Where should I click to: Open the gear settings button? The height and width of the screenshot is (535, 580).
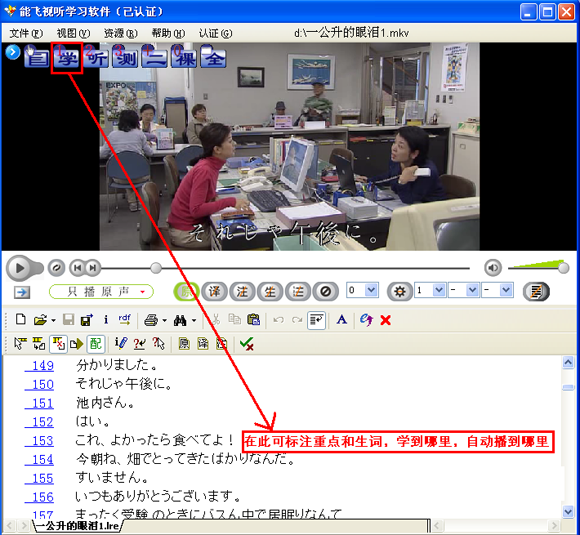pos(399,292)
